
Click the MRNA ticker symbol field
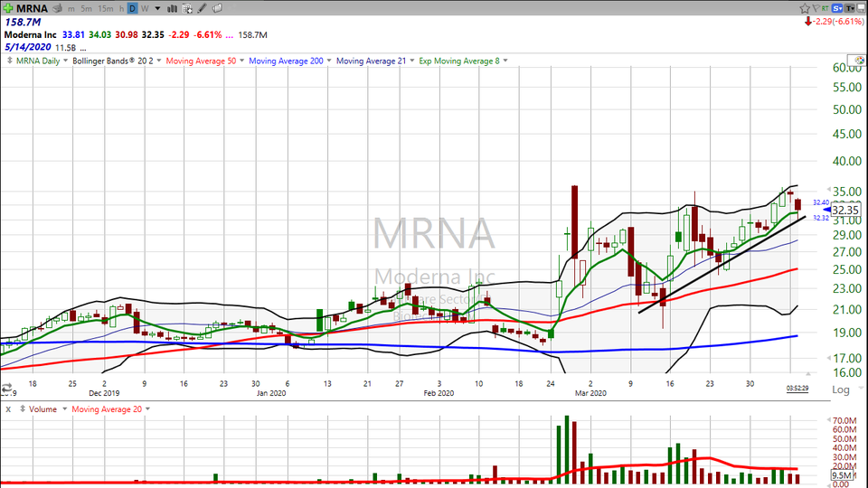point(33,8)
